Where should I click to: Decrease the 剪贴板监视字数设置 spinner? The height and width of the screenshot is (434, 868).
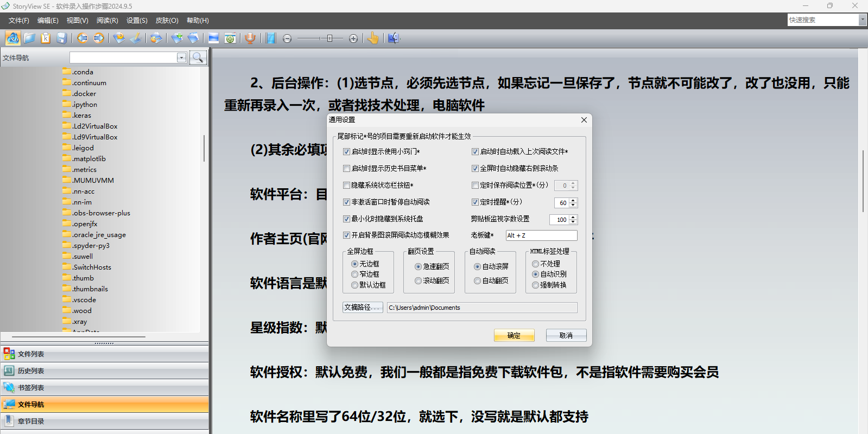573,222
